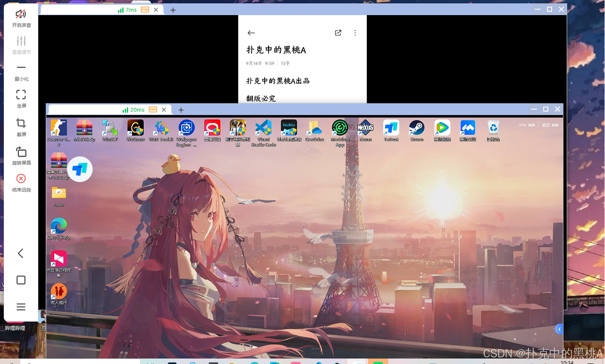Launch Wallpaper Engine from the desktop
This screenshot has height=364, width=605.
[x=187, y=133]
